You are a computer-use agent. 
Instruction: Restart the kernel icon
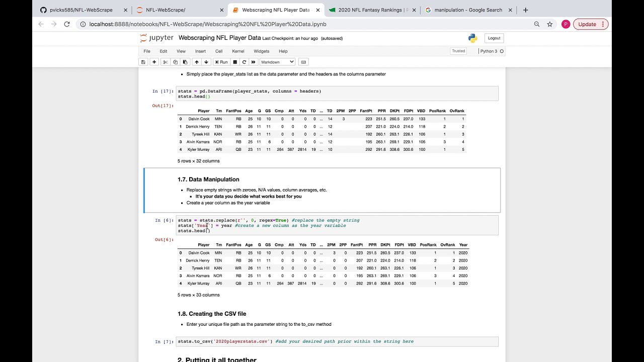tap(244, 62)
